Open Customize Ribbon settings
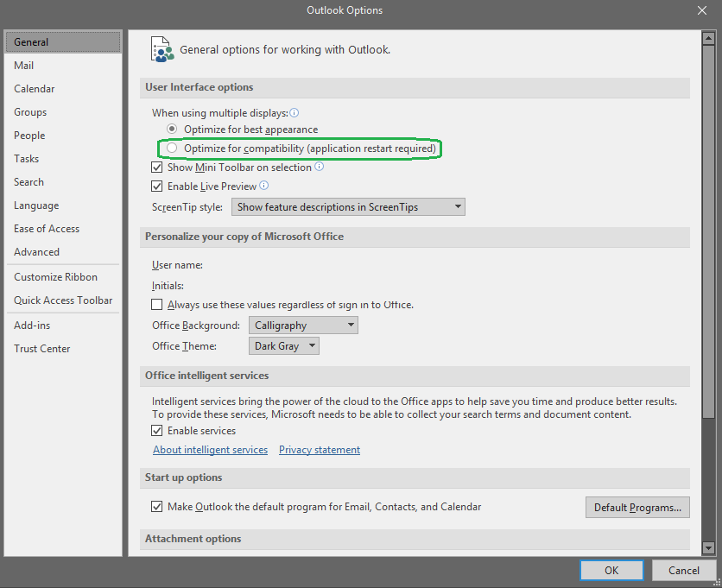 pyautogui.click(x=63, y=277)
